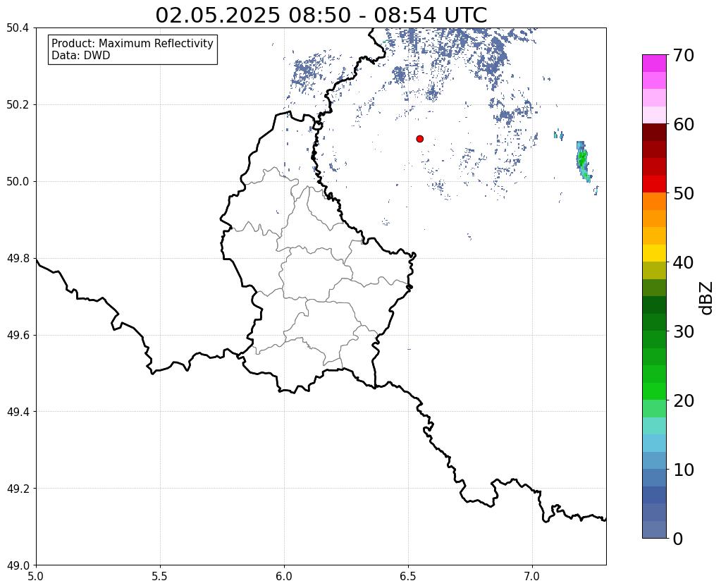The height and width of the screenshot is (588, 721).
Task: Click the colorbar tick label 40
Action: point(684,262)
